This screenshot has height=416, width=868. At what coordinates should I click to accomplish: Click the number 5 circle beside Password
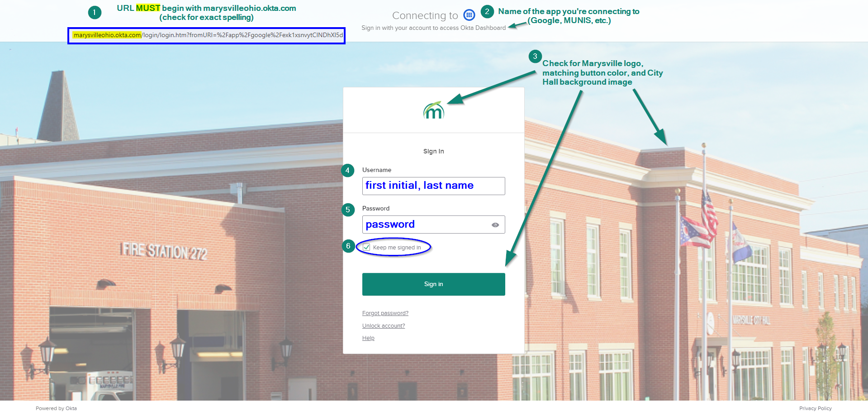(348, 210)
